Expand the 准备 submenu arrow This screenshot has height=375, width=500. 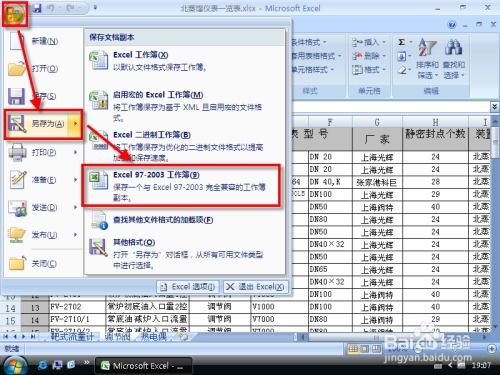click(76, 180)
